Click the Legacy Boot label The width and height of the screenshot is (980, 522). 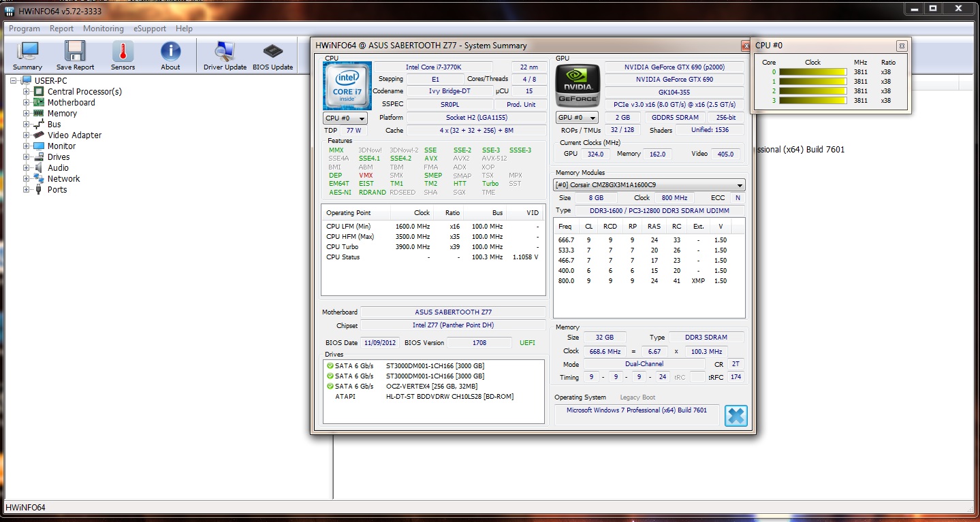[x=637, y=397]
